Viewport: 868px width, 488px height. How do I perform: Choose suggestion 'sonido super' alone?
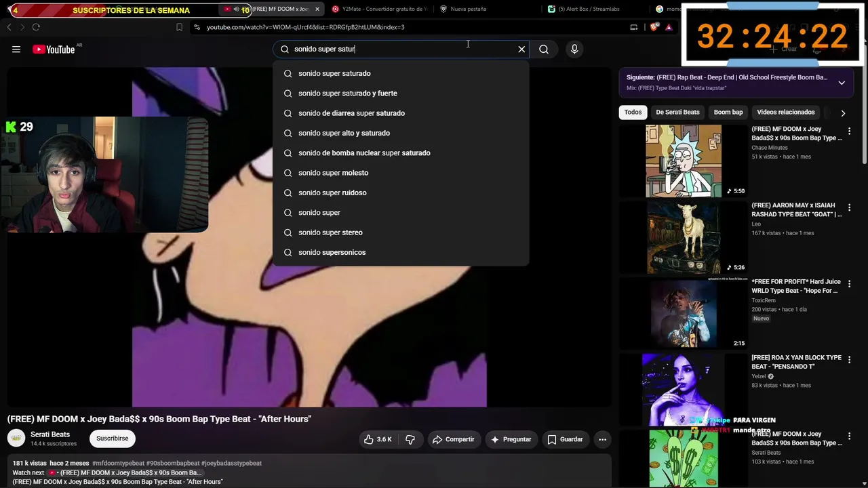401,213
